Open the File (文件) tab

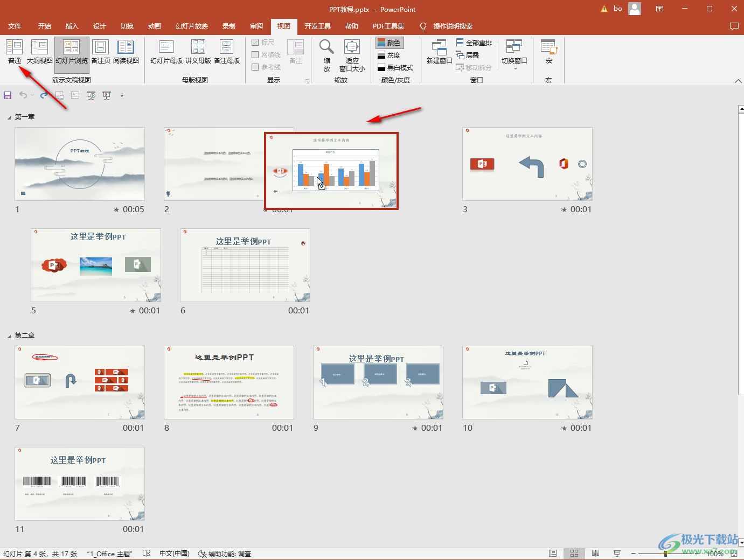15,26
